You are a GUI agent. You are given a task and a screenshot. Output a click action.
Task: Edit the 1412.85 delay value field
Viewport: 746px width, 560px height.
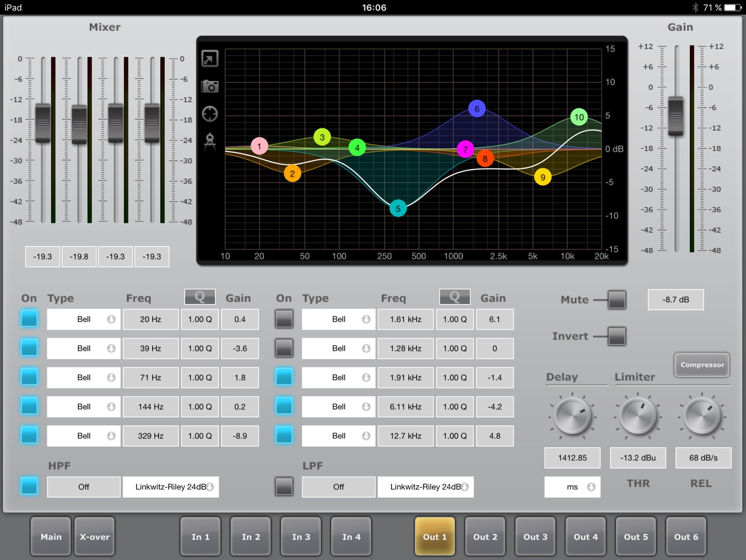(573, 458)
